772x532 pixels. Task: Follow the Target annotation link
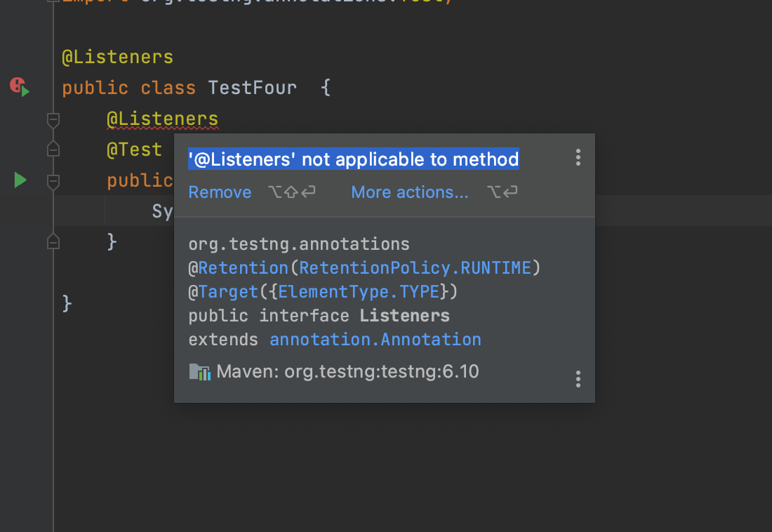pyautogui.click(x=228, y=291)
